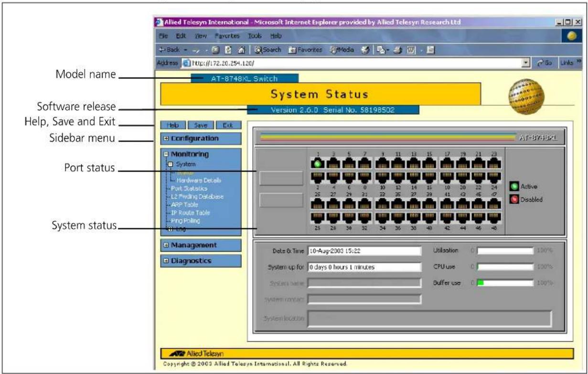Image resolution: width=588 pixels, height=374 pixels.
Task: Open the browser File menu
Action: [163, 36]
